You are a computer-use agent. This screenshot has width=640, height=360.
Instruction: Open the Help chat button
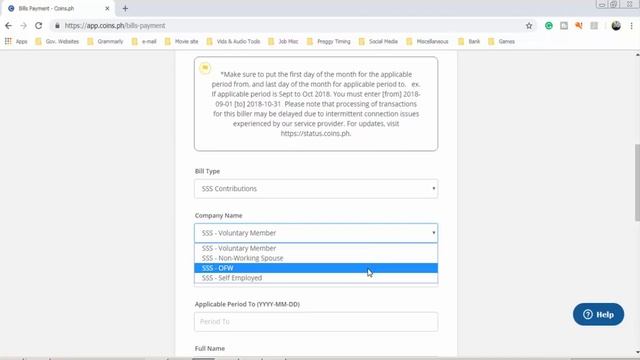point(598,314)
